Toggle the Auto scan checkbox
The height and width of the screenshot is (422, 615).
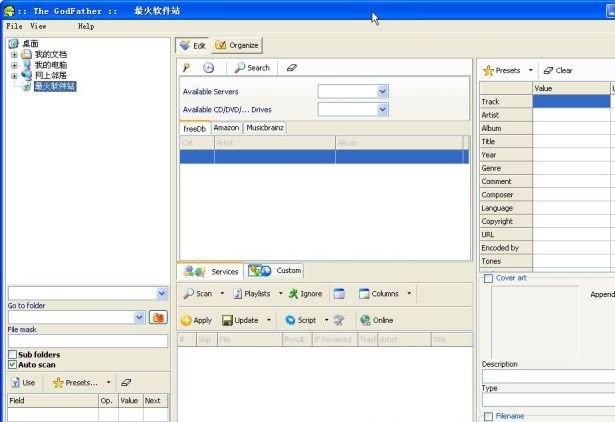point(12,365)
